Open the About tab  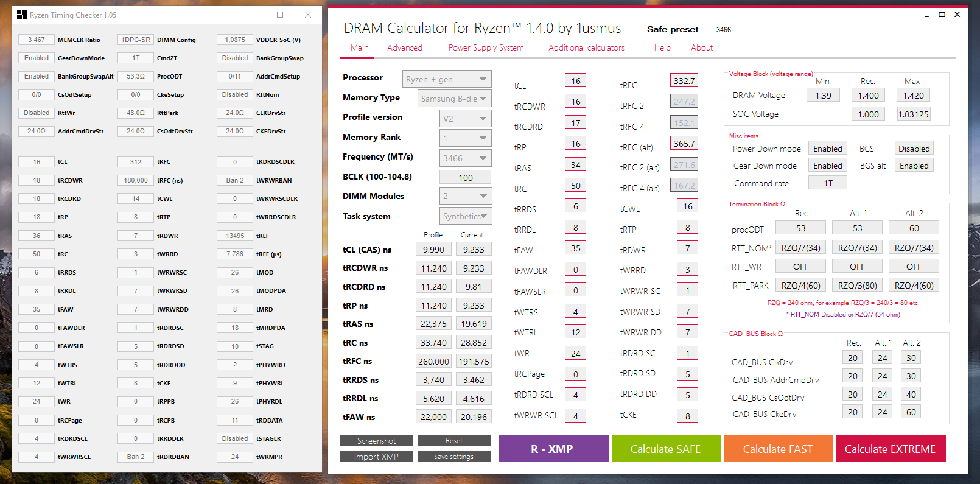pyautogui.click(x=702, y=47)
